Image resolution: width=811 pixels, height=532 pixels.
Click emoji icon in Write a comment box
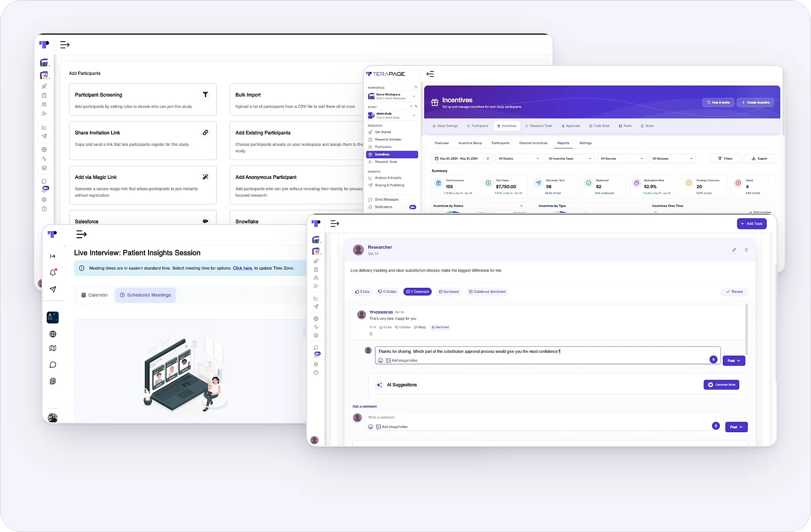click(371, 427)
